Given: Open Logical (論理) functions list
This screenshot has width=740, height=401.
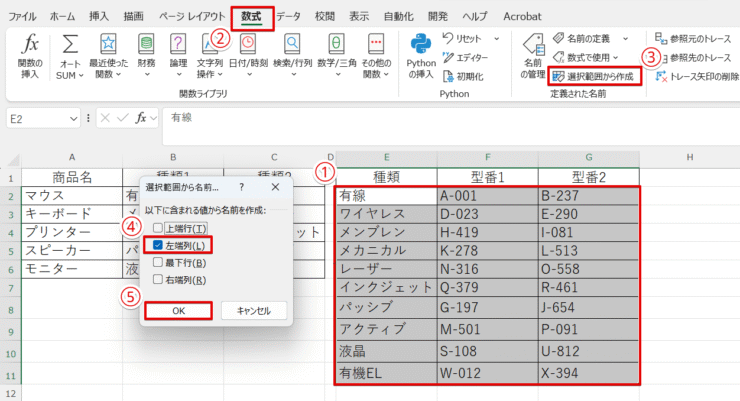Looking at the screenshot, I should [178, 57].
